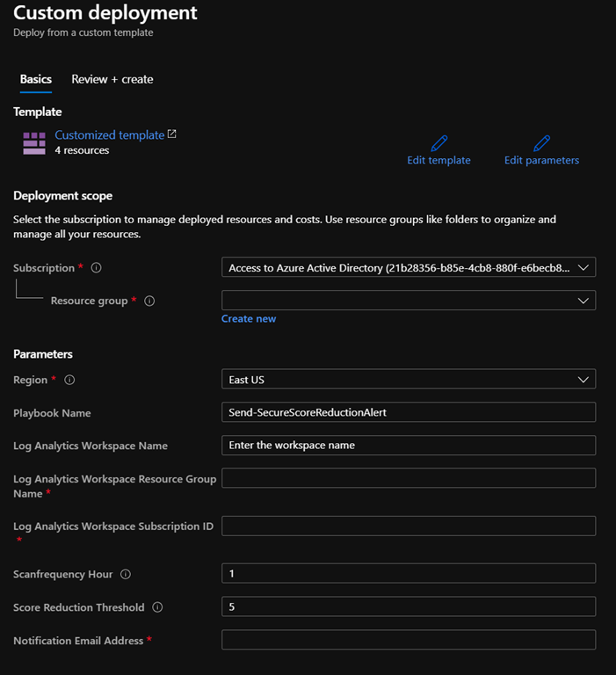Select the Basics tab

(x=36, y=79)
